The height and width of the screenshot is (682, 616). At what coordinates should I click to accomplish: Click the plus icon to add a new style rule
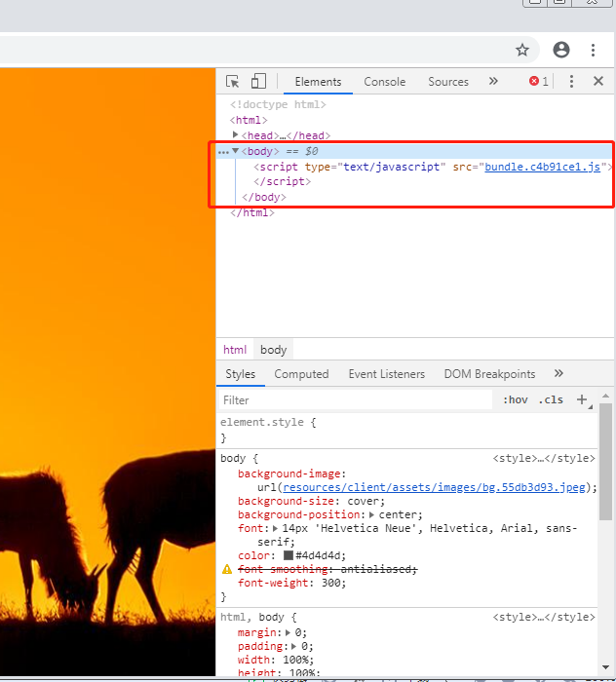pos(582,399)
